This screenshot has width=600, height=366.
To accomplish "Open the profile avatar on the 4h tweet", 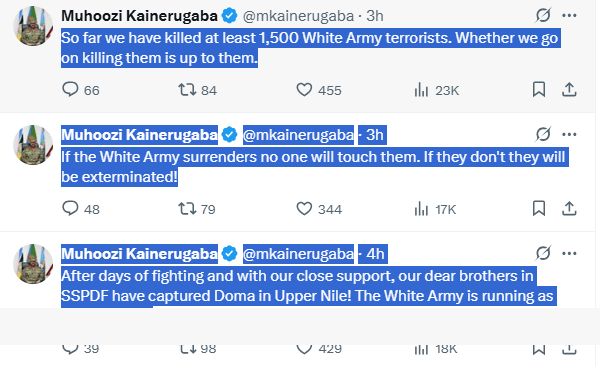I will [x=33, y=264].
